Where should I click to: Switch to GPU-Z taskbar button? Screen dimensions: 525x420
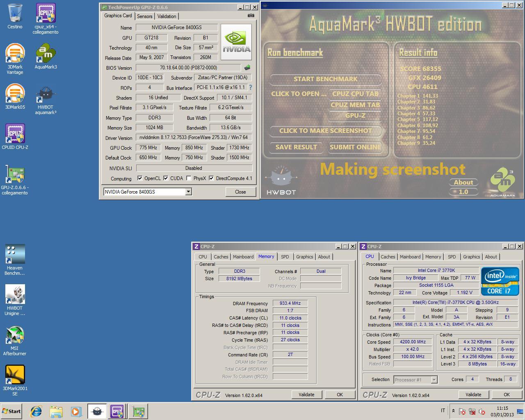coord(138,411)
